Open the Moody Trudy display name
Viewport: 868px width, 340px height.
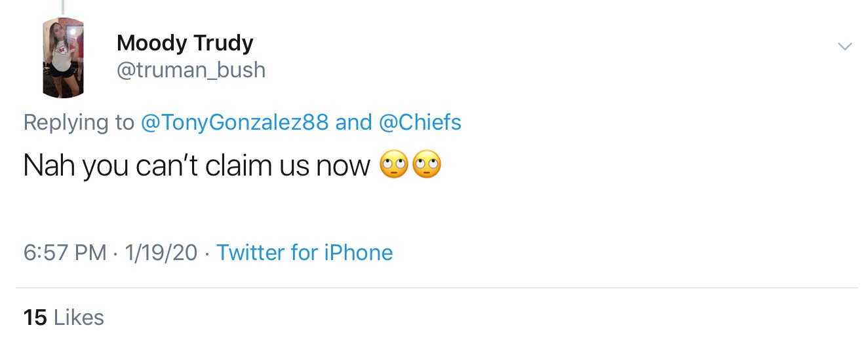click(184, 43)
